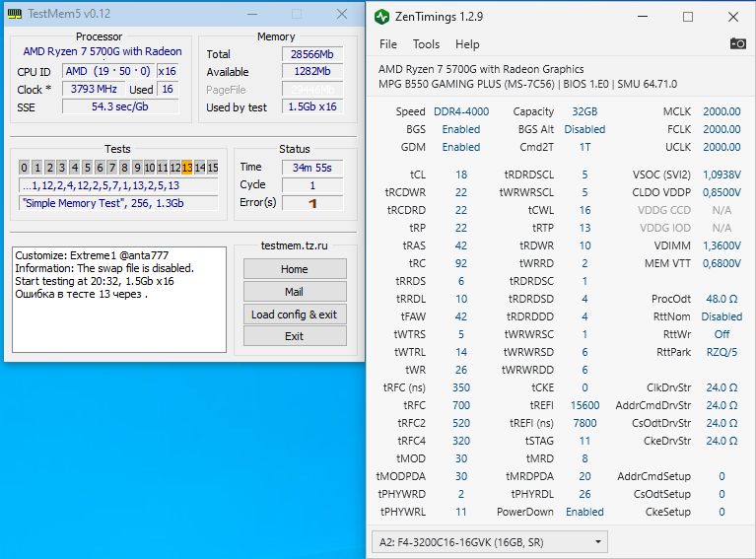Click the CPU ID AMD (19 · 50 · 0) field
Viewport: 756px width, 559px height.
[x=108, y=71]
